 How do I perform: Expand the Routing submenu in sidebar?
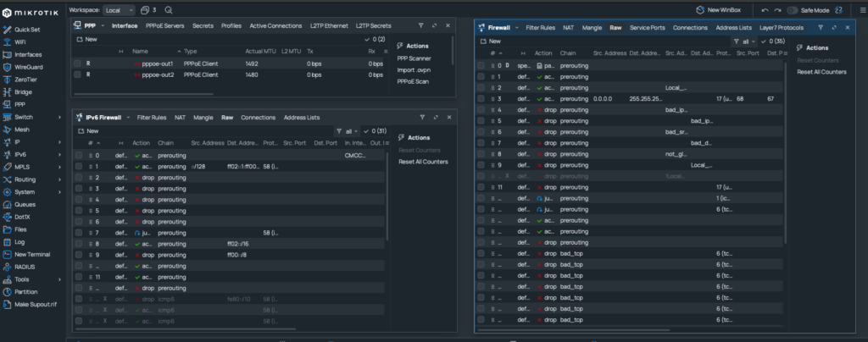click(59, 179)
